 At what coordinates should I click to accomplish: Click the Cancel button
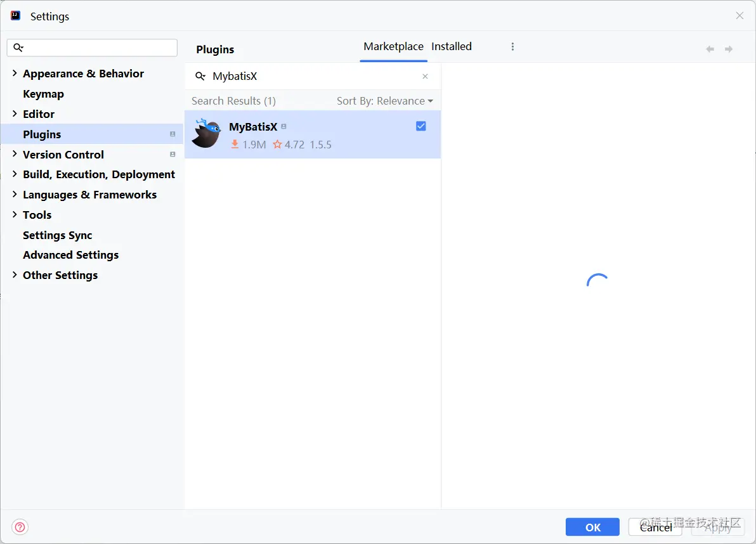pyautogui.click(x=655, y=527)
